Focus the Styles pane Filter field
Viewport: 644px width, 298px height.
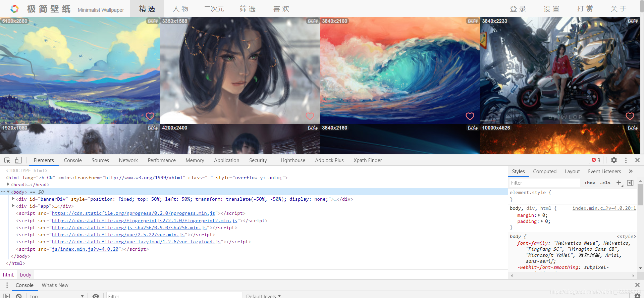544,183
